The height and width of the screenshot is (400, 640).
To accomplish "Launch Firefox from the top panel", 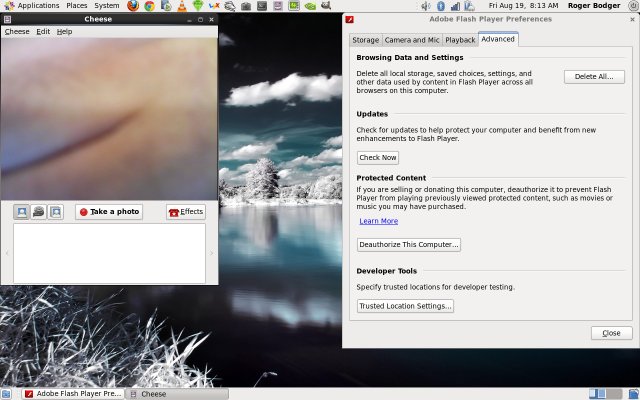I will pyautogui.click(x=132, y=6).
